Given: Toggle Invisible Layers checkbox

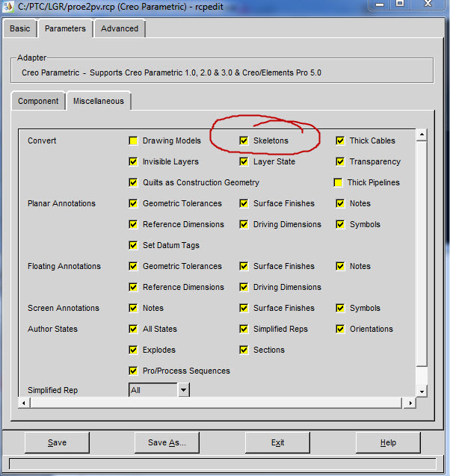Looking at the screenshot, I should (x=133, y=161).
